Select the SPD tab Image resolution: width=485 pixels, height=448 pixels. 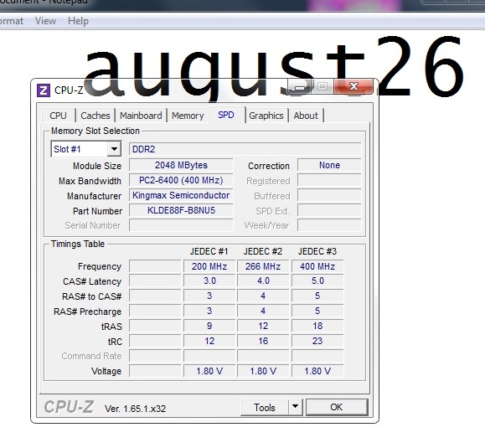click(x=226, y=115)
